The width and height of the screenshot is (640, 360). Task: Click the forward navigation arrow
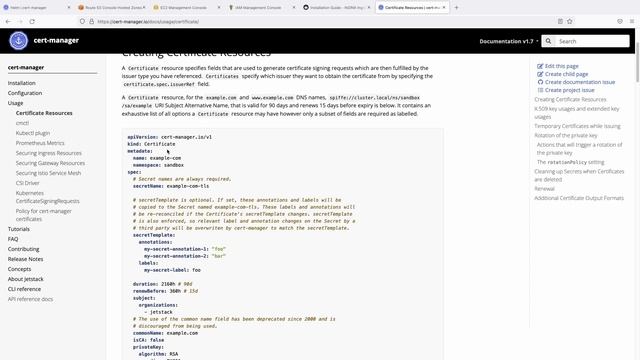pyautogui.click(x=20, y=21)
